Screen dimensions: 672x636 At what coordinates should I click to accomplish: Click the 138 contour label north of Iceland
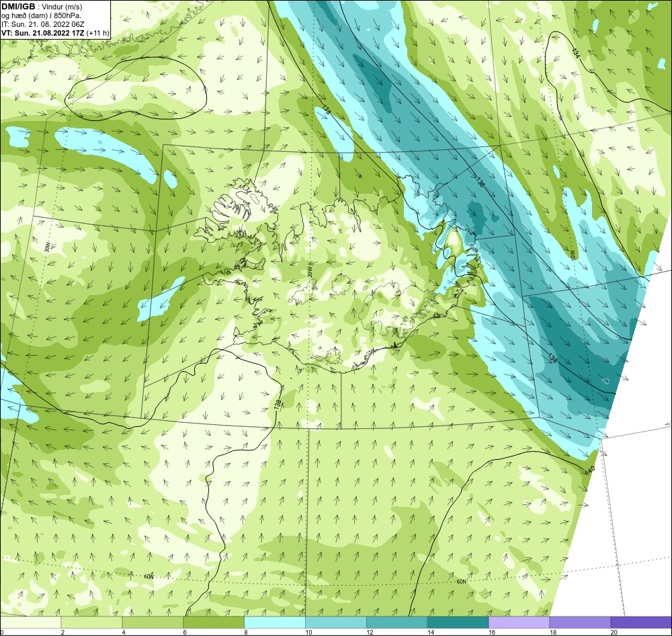click(327, 110)
